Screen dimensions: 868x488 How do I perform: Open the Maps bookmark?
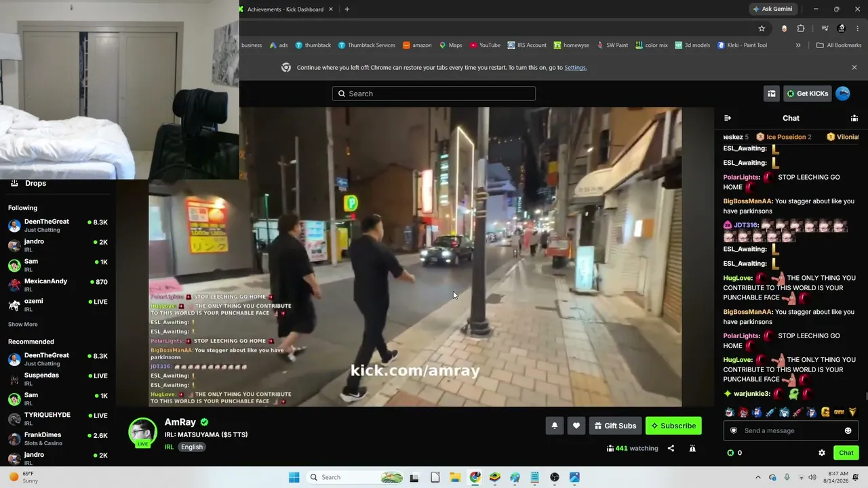click(x=450, y=45)
